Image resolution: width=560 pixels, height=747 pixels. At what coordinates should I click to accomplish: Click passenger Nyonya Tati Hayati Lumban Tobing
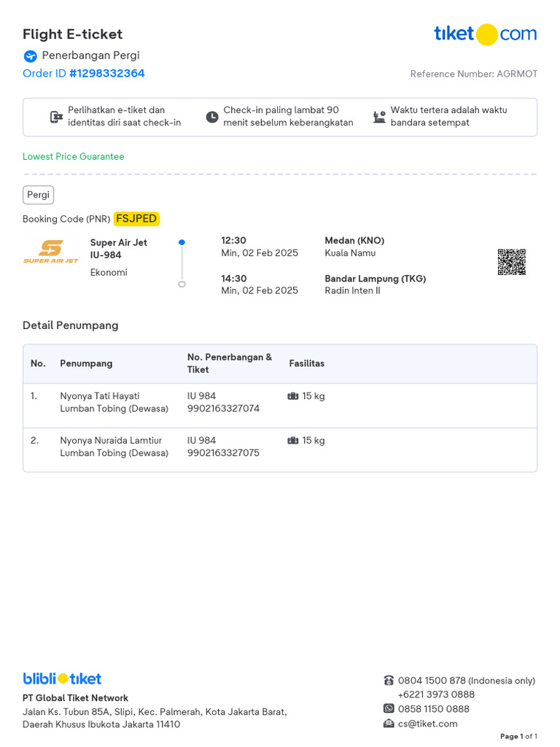[114, 402]
